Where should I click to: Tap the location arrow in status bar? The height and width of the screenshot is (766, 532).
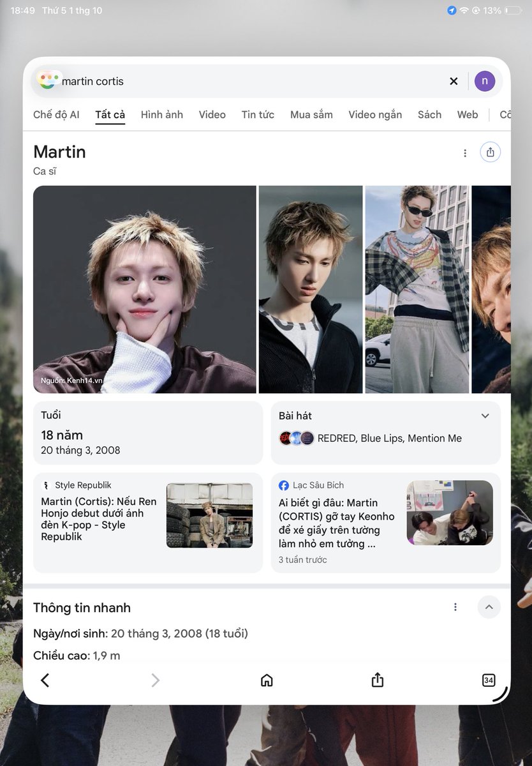452,11
